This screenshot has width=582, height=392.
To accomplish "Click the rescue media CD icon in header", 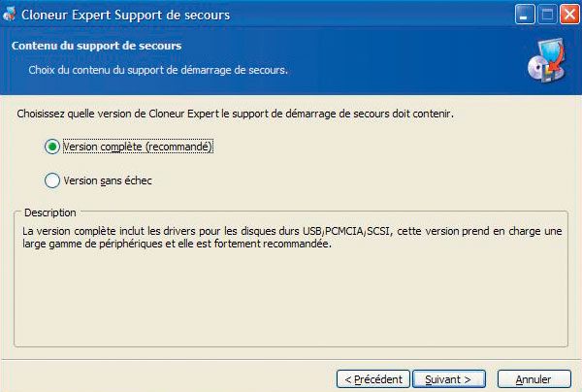I will coord(547,60).
